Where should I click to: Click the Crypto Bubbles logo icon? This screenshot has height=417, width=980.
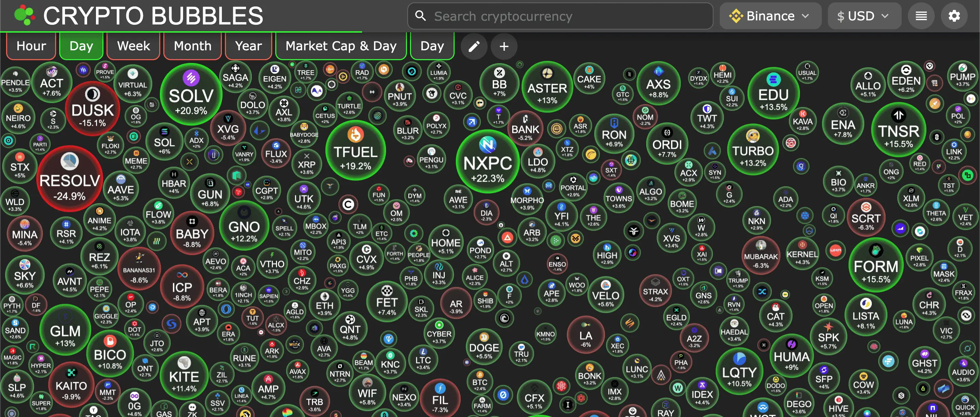24,15
